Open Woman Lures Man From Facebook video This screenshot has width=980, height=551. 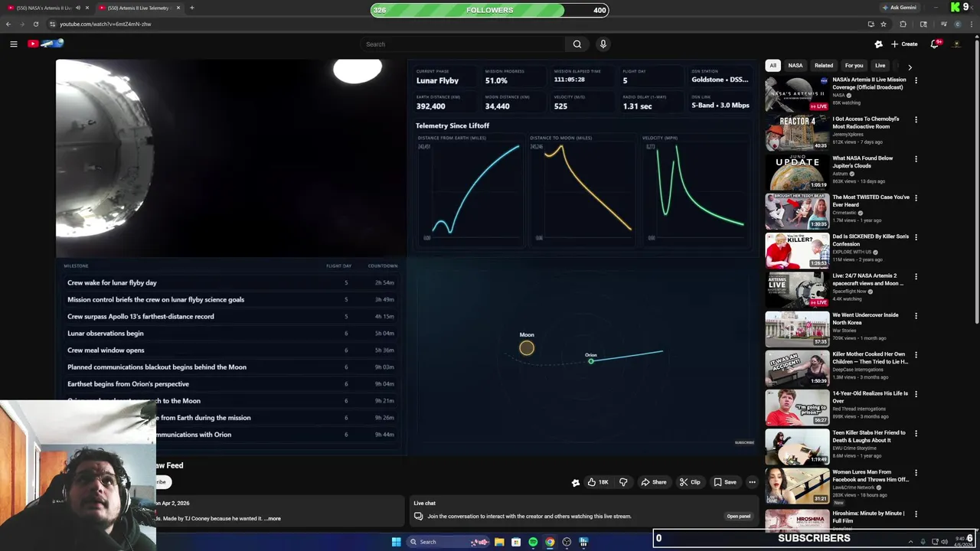pyautogui.click(x=870, y=476)
